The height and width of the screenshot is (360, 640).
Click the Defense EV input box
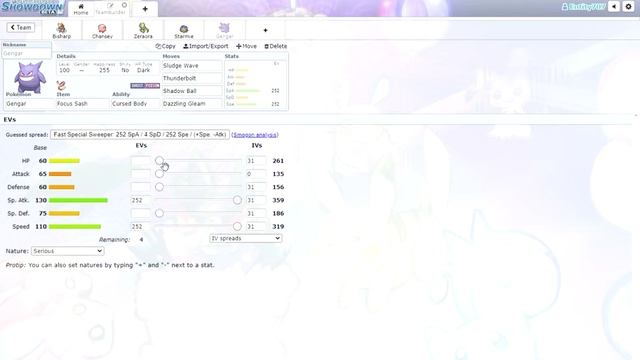point(141,187)
